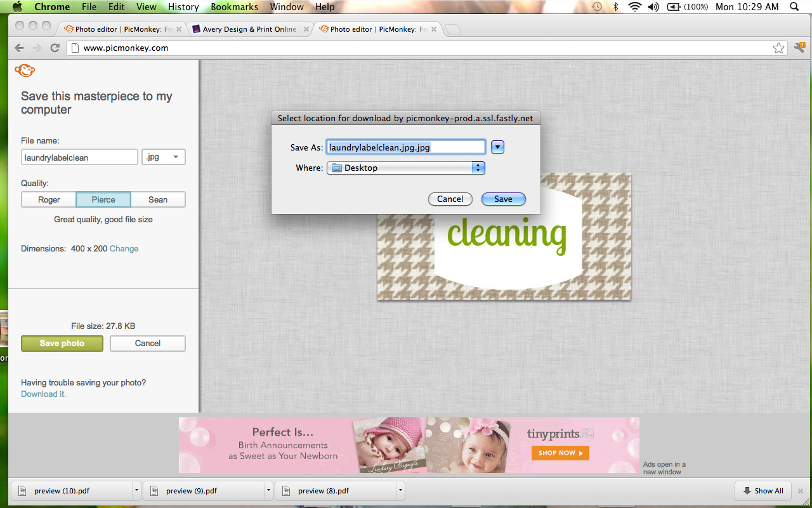812x508 pixels.
Task: Open the Download it link
Action: point(43,394)
